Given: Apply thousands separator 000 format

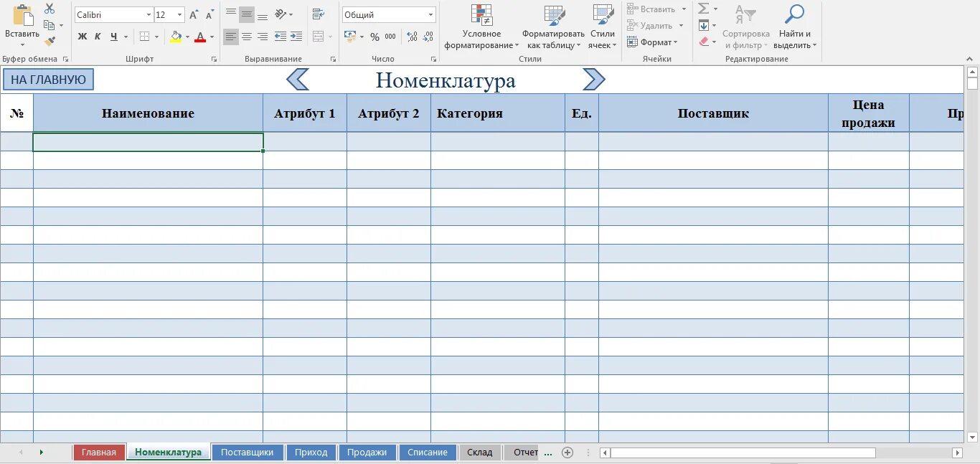Looking at the screenshot, I should [390, 37].
